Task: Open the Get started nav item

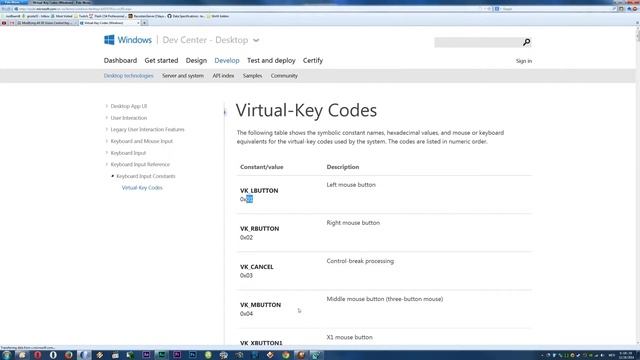Action: (x=161, y=60)
